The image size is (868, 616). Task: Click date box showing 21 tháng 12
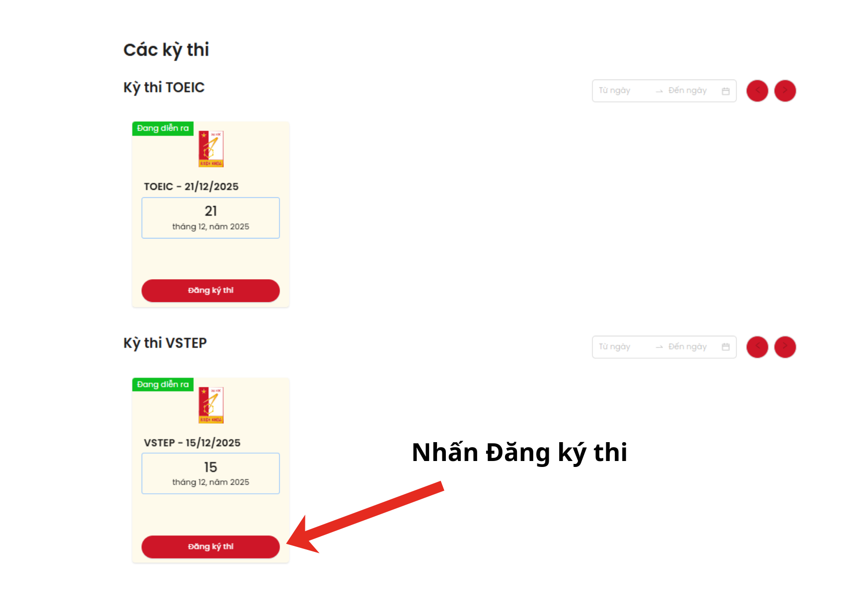pos(211,218)
